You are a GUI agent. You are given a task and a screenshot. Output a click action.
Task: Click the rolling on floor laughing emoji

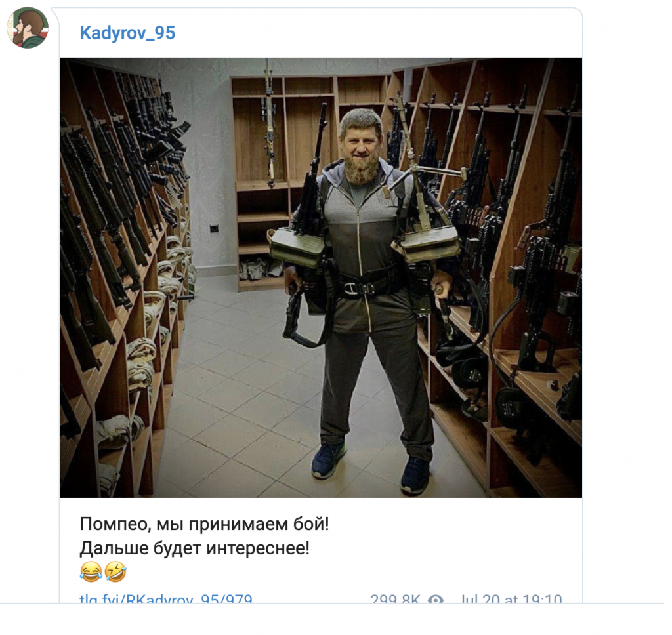click(115, 572)
